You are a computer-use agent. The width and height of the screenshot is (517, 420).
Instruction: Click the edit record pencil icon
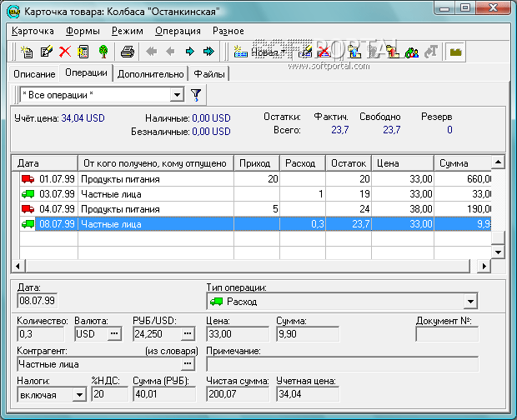46,52
